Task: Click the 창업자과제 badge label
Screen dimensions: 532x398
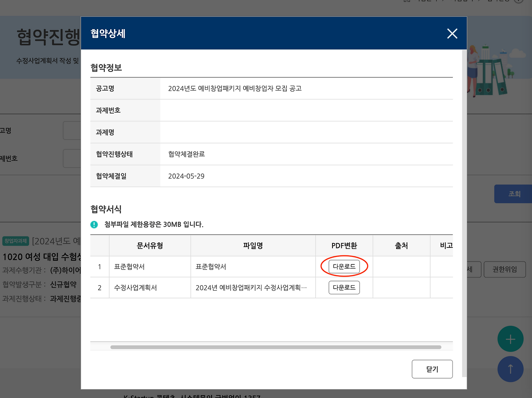Action: click(15, 241)
